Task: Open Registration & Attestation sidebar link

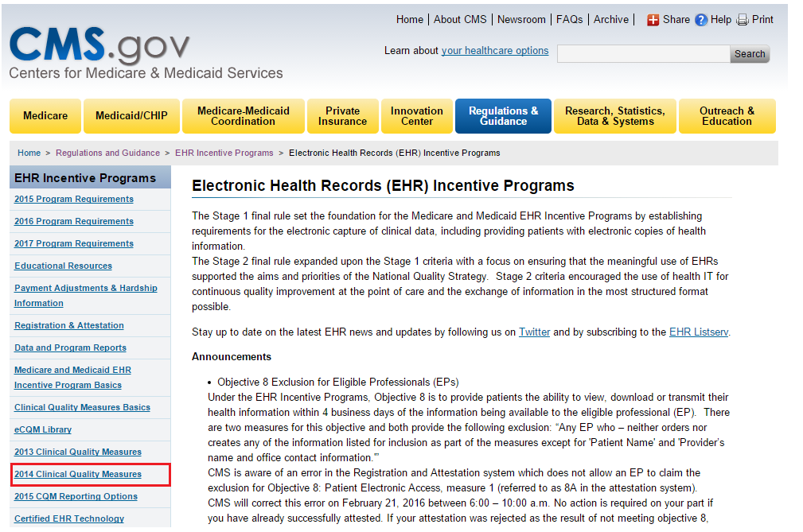Action: (x=69, y=325)
